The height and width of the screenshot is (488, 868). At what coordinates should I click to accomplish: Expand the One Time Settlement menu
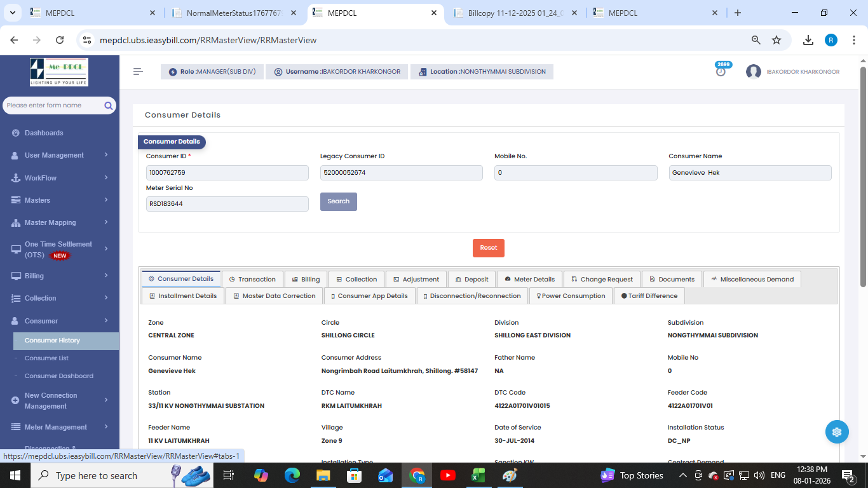click(x=59, y=249)
